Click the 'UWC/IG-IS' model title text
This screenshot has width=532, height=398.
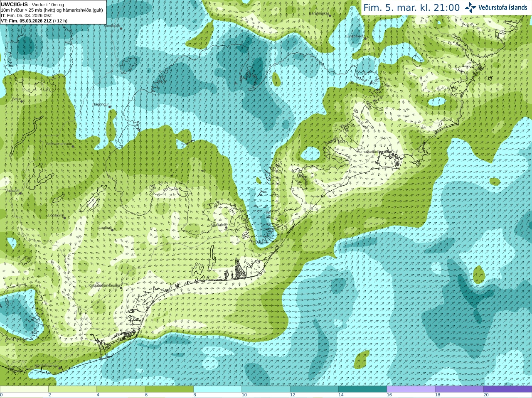click(x=14, y=4)
